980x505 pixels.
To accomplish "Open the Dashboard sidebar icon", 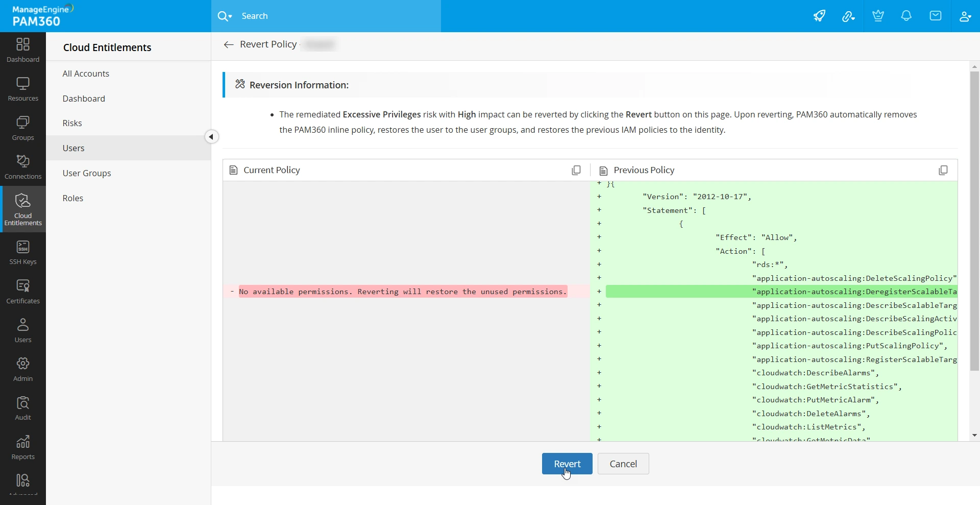I will coord(23,51).
